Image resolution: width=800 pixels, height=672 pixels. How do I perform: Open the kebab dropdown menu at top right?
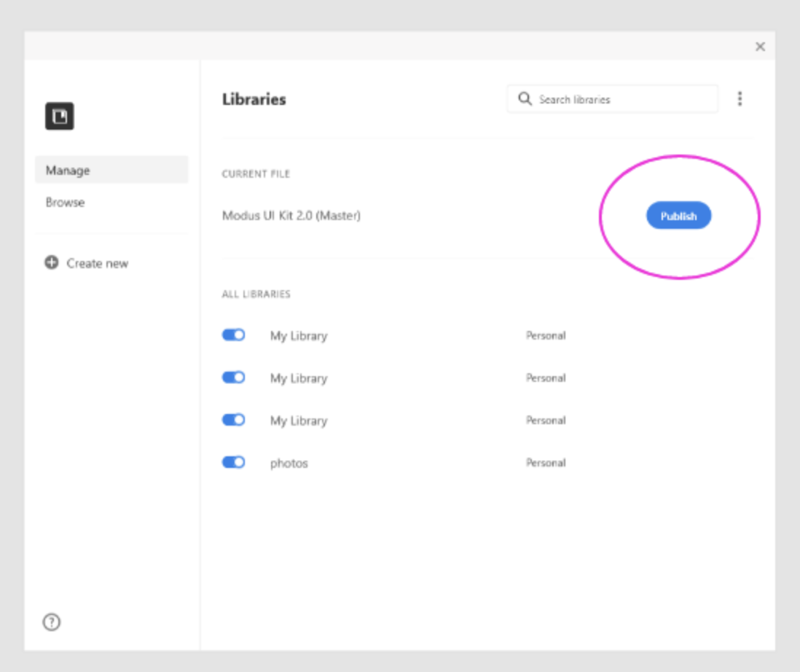click(740, 99)
